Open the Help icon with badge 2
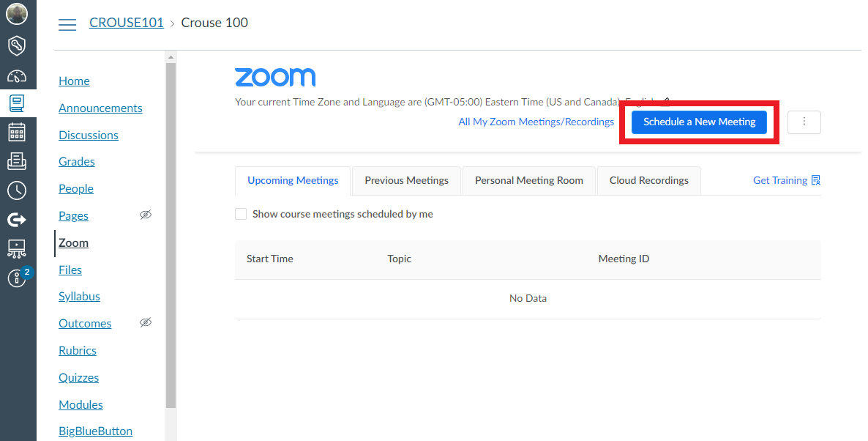The height and width of the screenshot is (441, 868). (x=17, y=278)
